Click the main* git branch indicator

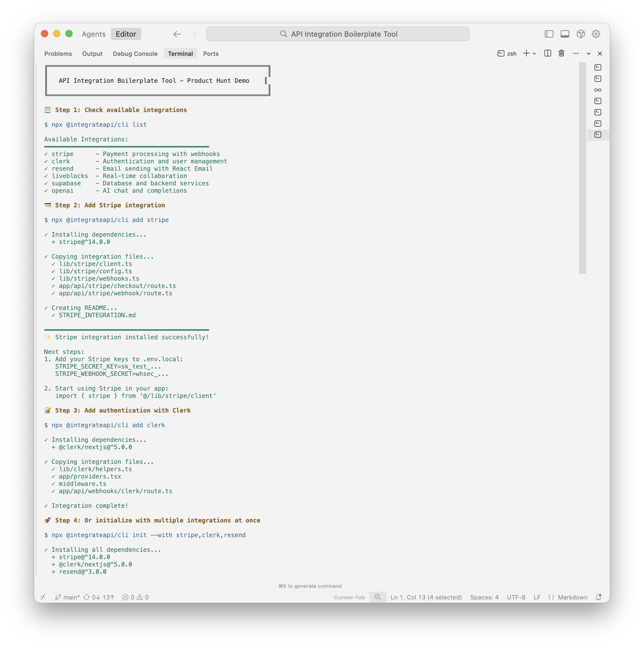coord(67,597)
